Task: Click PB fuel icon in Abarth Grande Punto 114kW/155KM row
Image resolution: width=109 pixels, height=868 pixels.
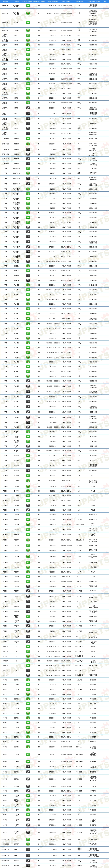Action: pyautogui.click(x=28, y=6)
